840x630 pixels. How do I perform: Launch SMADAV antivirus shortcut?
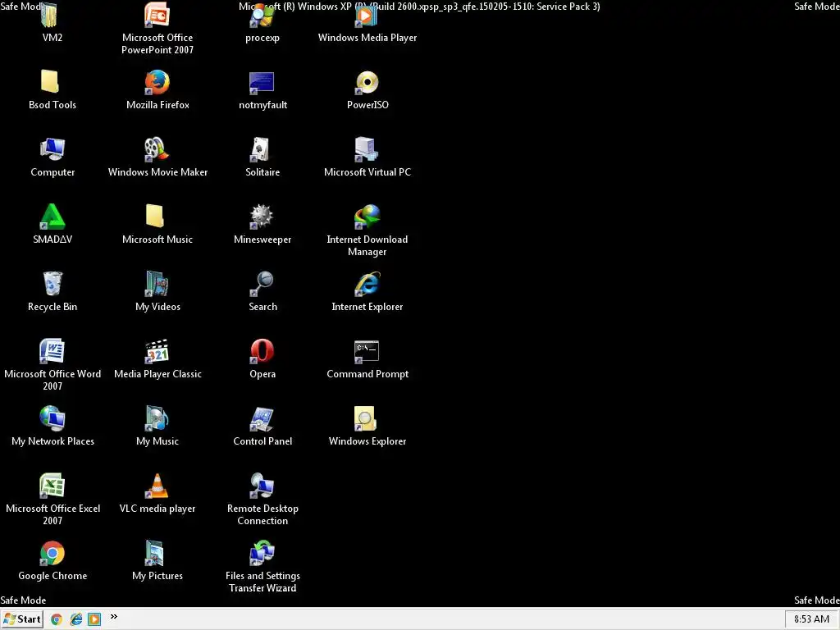[x=52, y=217]
